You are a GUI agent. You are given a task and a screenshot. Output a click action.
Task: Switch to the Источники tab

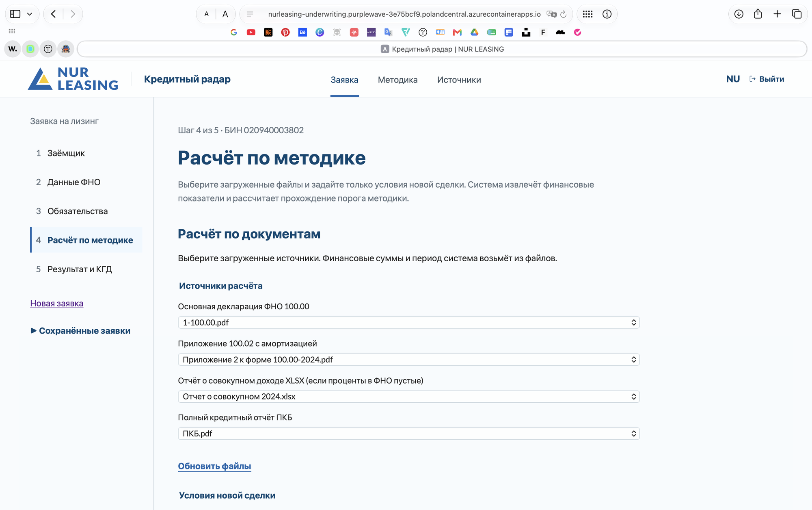click(x=459, y=80)
